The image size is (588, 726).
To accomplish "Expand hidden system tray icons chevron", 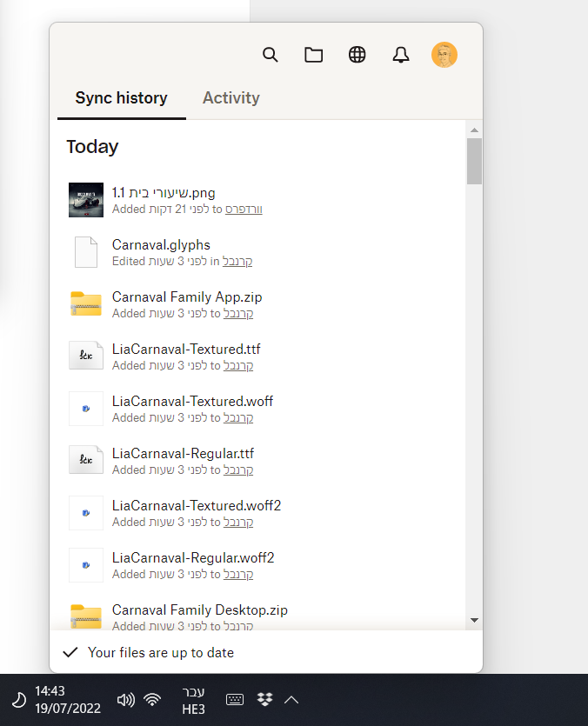I will pos(291,699).
